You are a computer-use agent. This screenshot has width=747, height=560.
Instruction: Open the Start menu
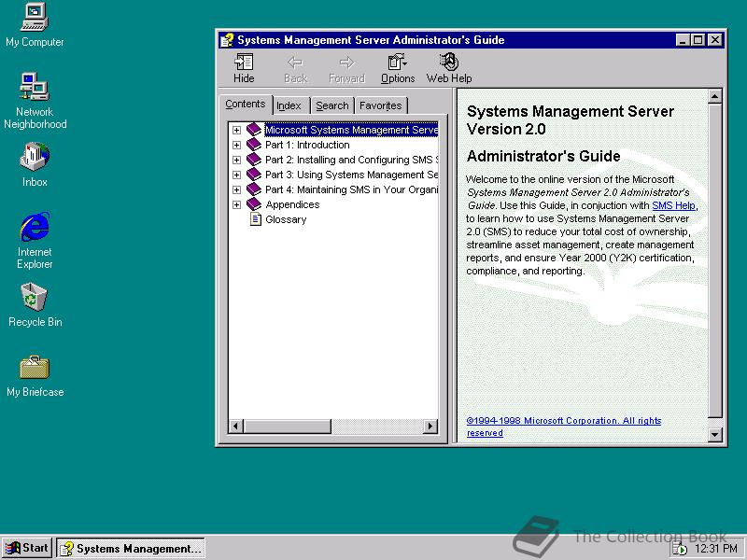click(27, 548)
